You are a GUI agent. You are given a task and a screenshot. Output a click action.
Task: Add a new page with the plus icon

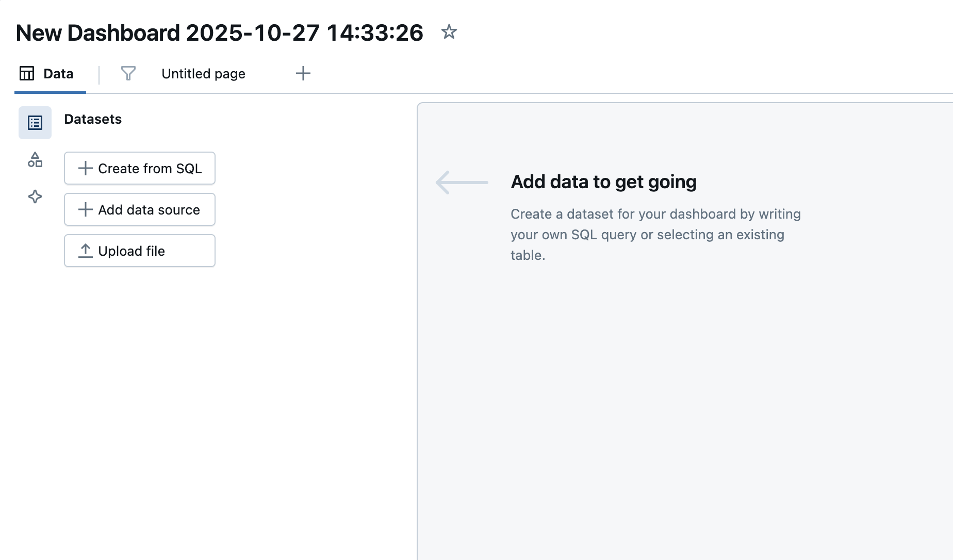[x=303, y=74]
